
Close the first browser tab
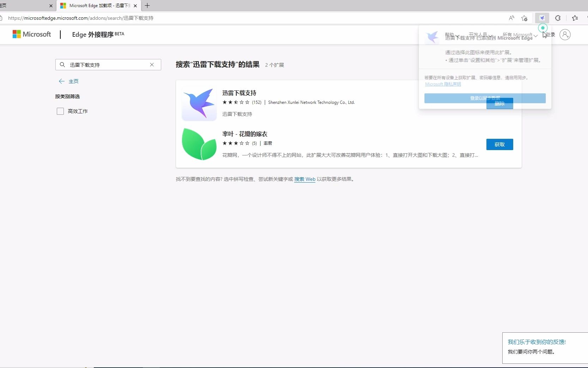51,6
